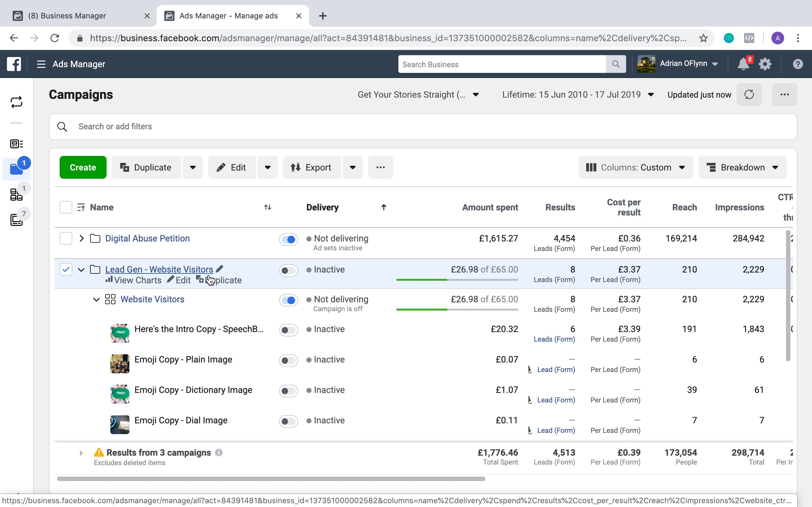812x507 pixels.
Task: Click the help question mark icon
Action: point(798,64)
